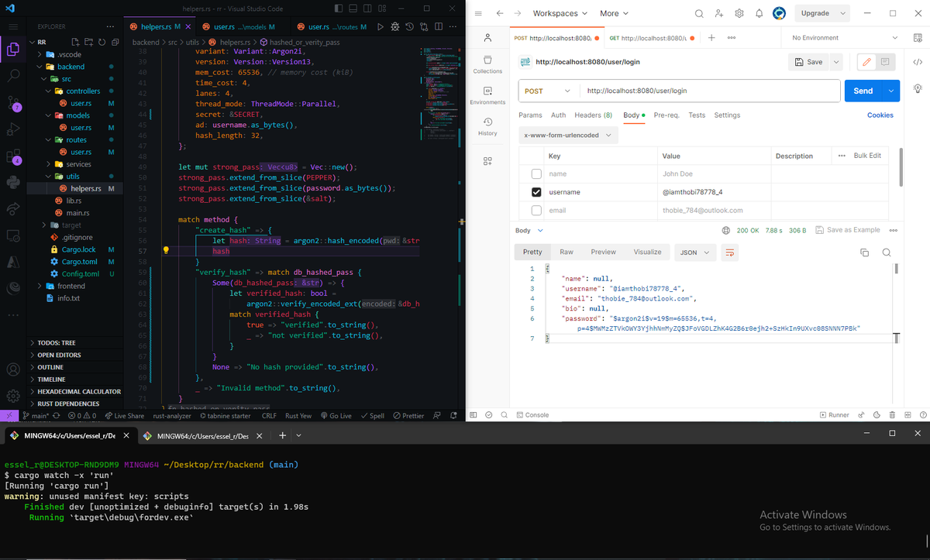Open the Send button arrow dropdown
930x560 pixels.
(x=891, y=91)
